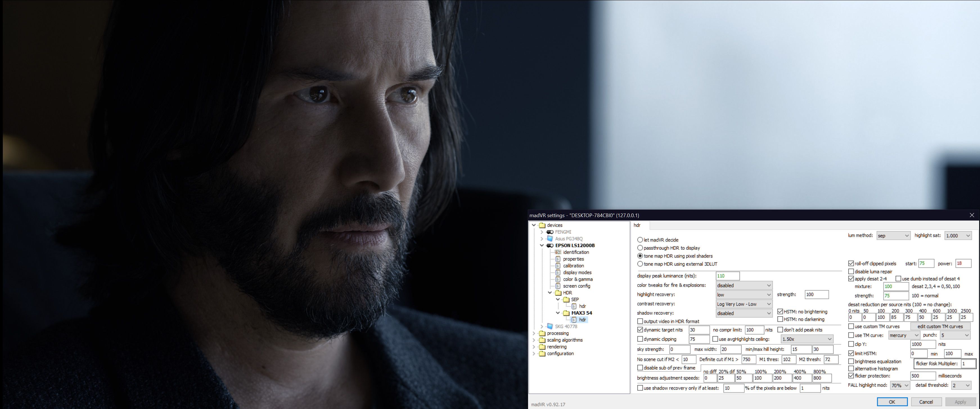Click the color & gamma page icon
The height and width of the screenshot is (409, 980).
pyautogui.click(x=558, y=279)
